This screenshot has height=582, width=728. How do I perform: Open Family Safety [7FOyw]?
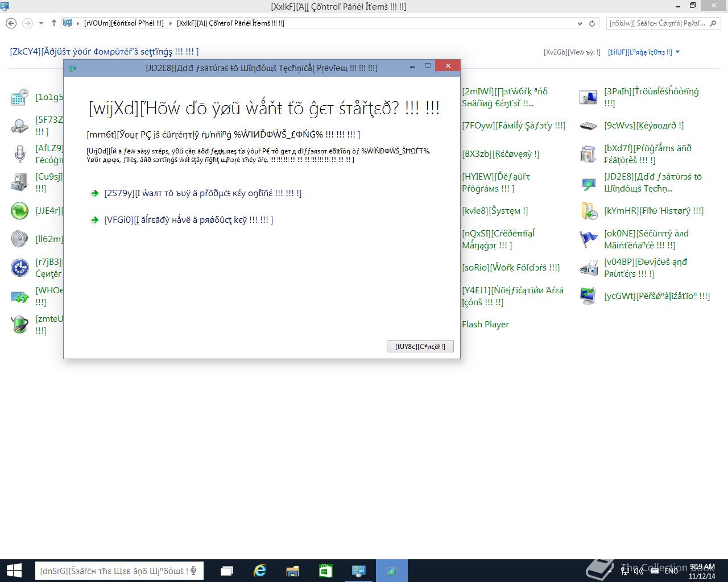click(514, 126)
